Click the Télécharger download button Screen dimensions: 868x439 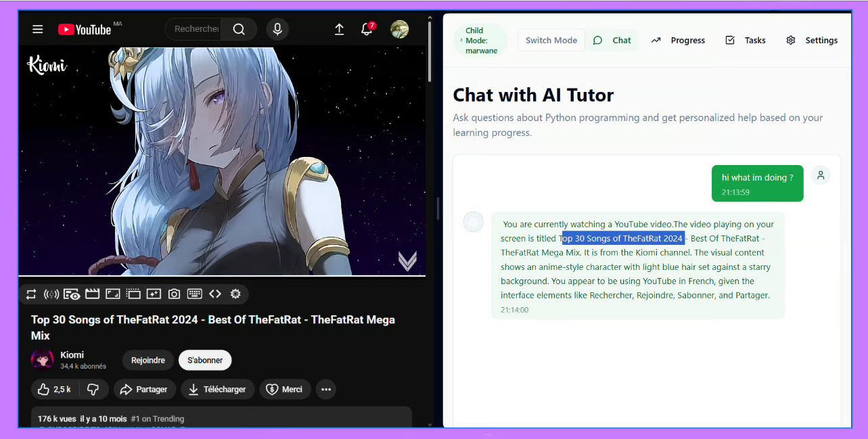click(x=219, y=389)
